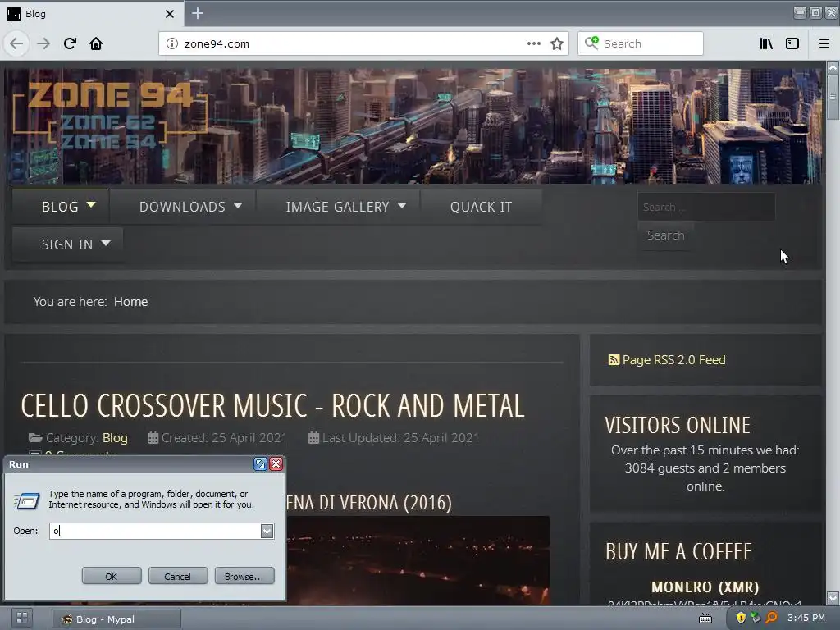Image resolution: width=840 pixels, height=630 pixels.
Task: Open the Blog menu item
Action: point(60,207)
